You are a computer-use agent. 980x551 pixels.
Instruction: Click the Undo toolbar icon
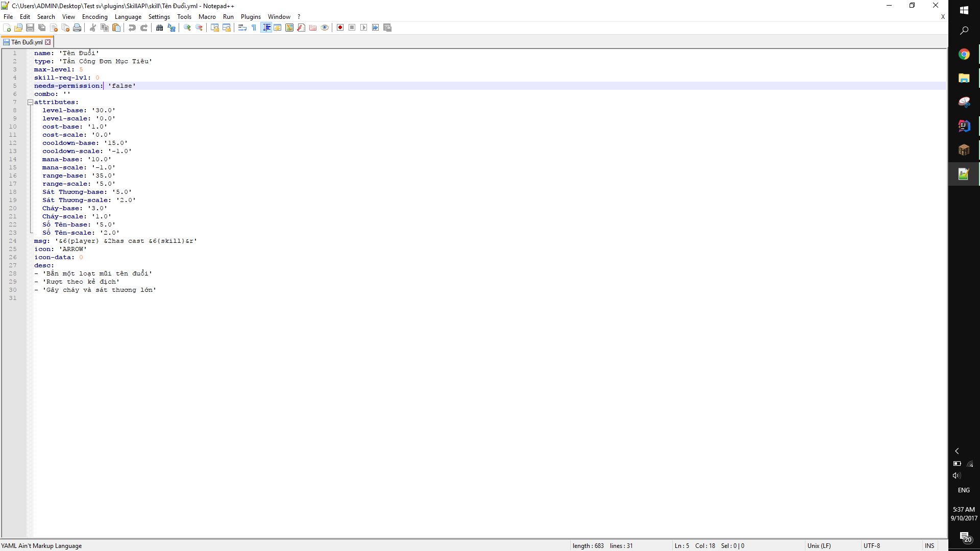point(132,28)
